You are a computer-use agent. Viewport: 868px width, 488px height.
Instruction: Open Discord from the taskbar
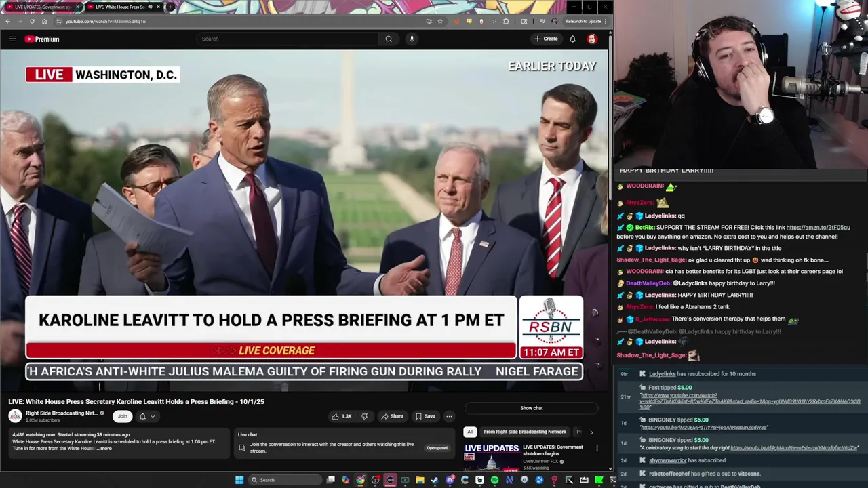(x=450, y=480)
